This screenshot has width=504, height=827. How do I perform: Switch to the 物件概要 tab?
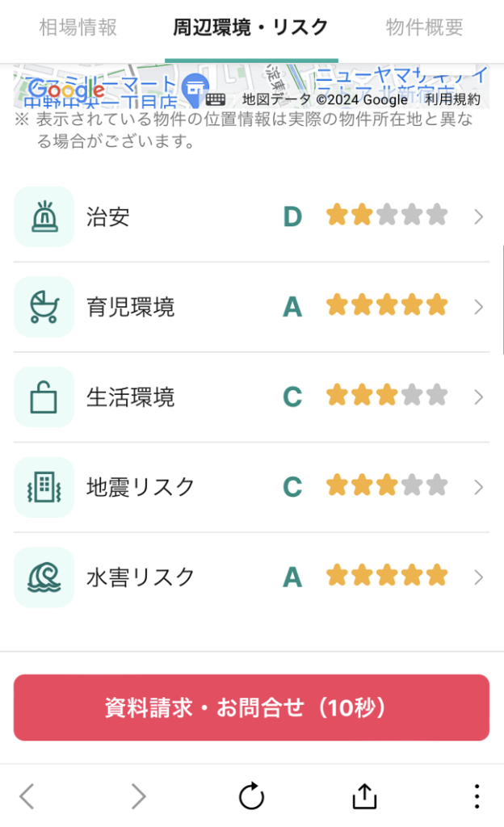coord(425,27)
